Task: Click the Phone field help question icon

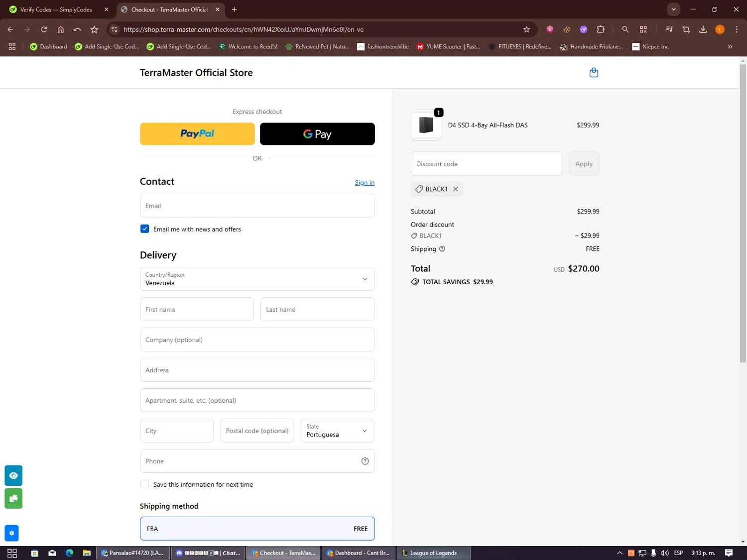Action: [x=365, y=461]
